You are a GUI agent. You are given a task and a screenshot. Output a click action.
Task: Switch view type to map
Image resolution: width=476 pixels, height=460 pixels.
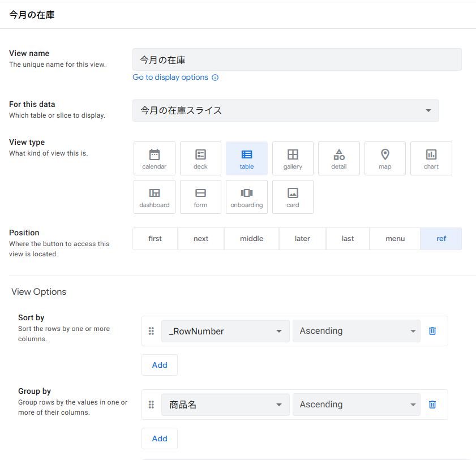pos(385,158)
